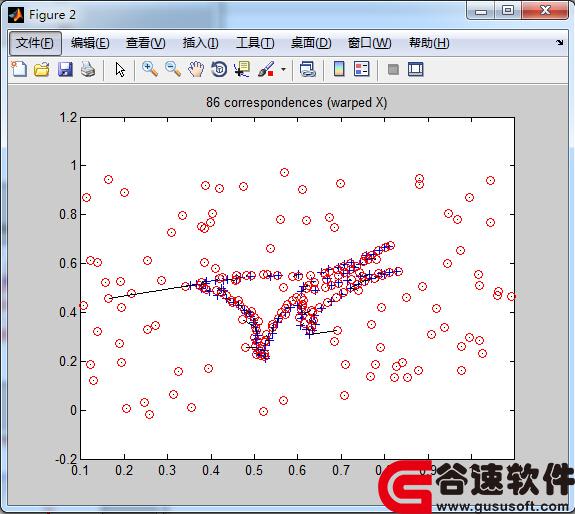Click the y-axis label 1.2

(x=68, y=118)
